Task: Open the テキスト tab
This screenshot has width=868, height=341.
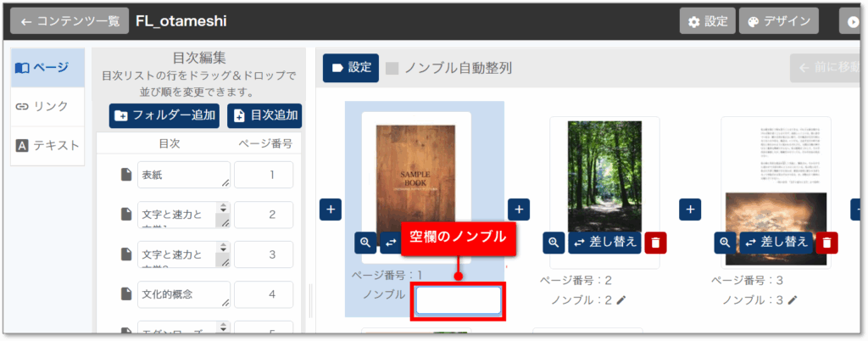Action: [48, 145]
